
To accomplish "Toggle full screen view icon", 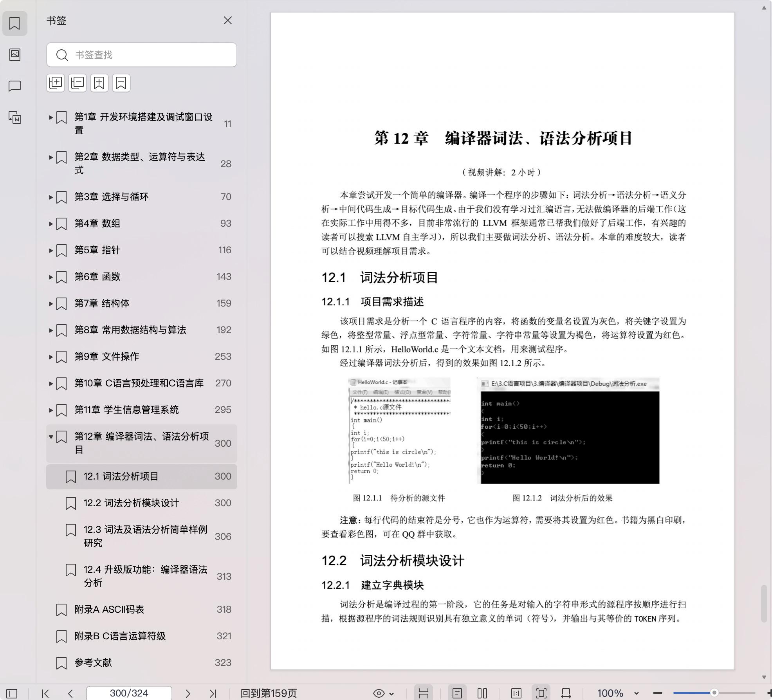I will [x=541, y=693].
